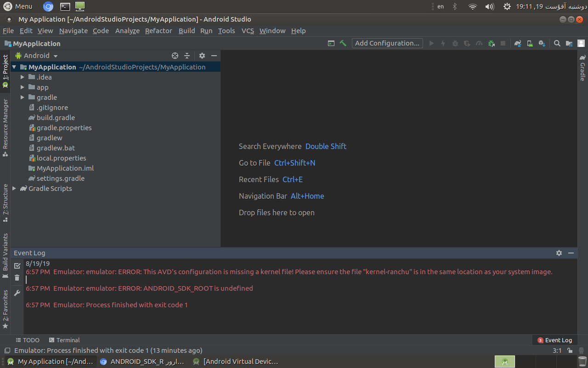Click the Collapse All icon in the Project panel
Screen dimensions: 588x368
coord(187,56)
